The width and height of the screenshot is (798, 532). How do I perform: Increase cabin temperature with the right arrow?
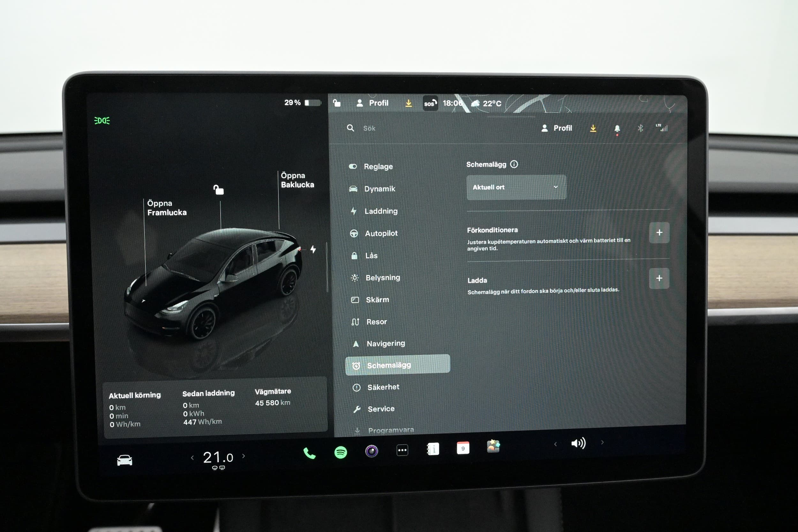(244, 456)
